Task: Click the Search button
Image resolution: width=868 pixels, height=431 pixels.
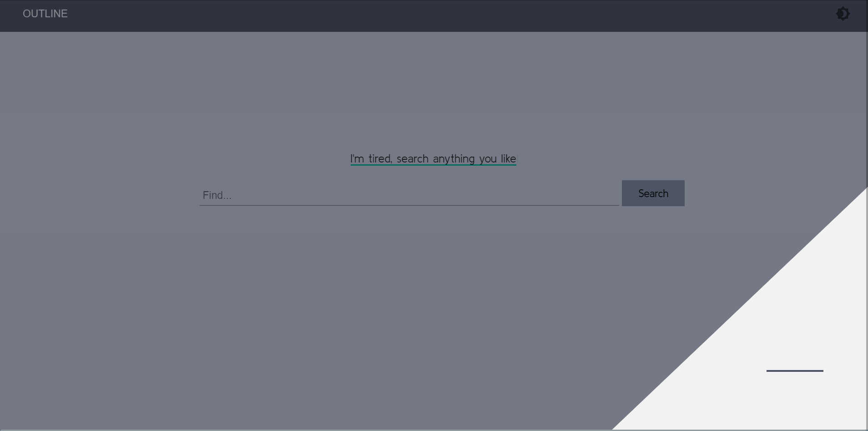Action: click(653, 193)
